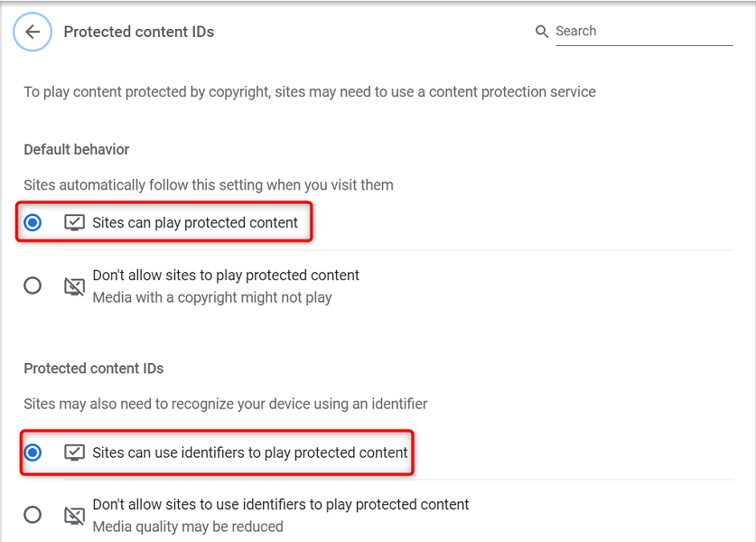Click the search underline area
This screenshot has width=756, height=542.
tap(644, 44)
